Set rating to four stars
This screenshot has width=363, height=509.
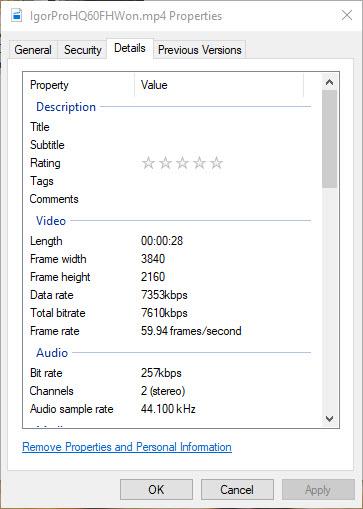[x=200, y=163]
